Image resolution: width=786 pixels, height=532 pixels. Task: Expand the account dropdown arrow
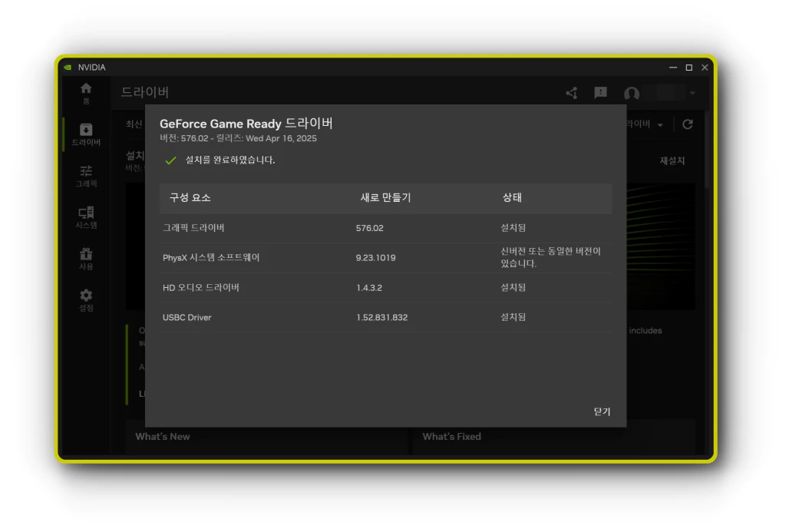point(692,93)
